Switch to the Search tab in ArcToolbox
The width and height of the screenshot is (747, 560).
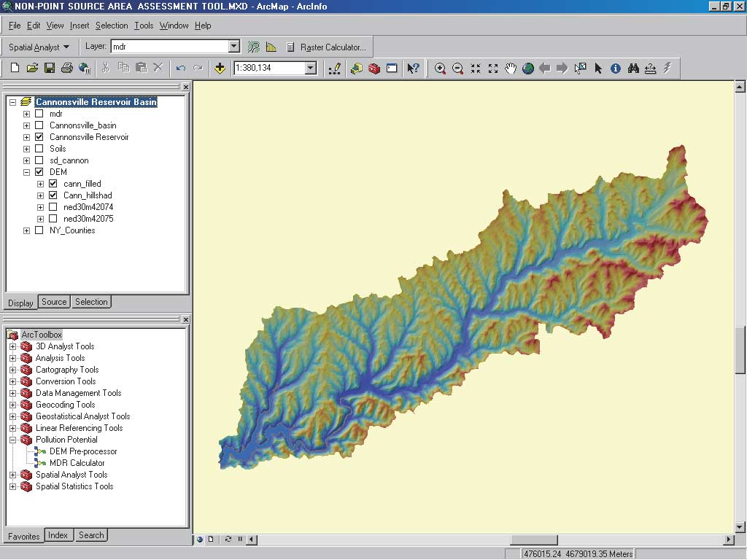pos(91,535)
